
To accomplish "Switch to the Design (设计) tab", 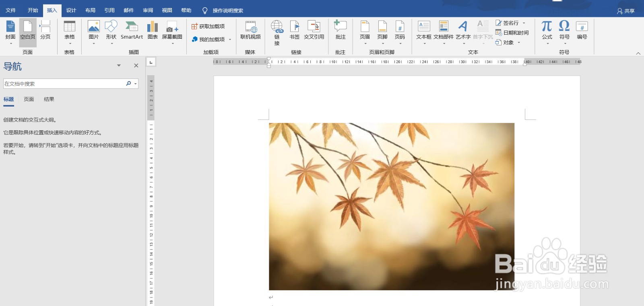I will tap(71, 10).
